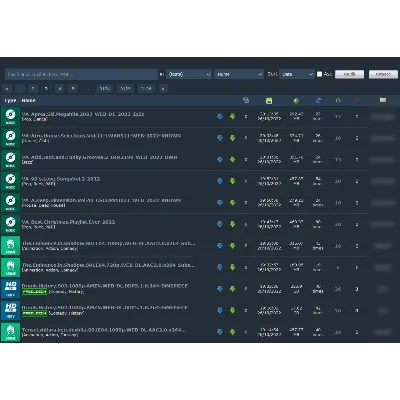Click the calendar date-added column icon
This screenshot has height=400, width=400.
269,100
